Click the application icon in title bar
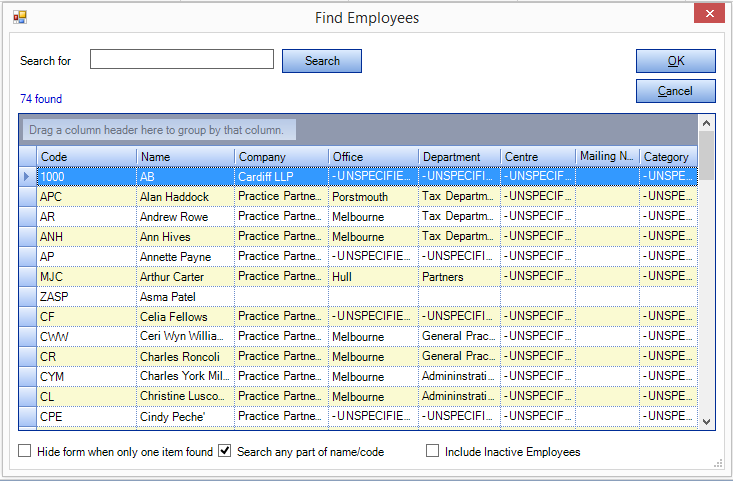This screenshot has height=481, width=733. [20, 17]
